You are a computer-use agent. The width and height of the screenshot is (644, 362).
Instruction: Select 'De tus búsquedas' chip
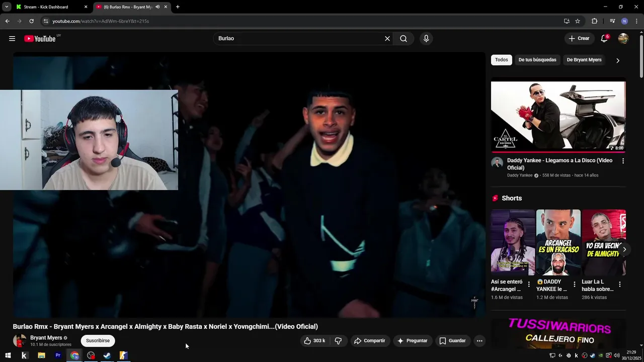point(537,60)
